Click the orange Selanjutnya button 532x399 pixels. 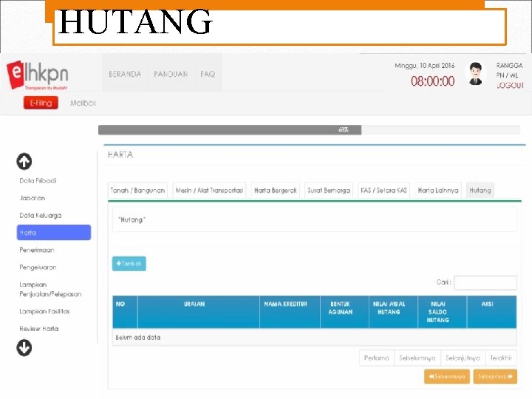pos(495,377)
